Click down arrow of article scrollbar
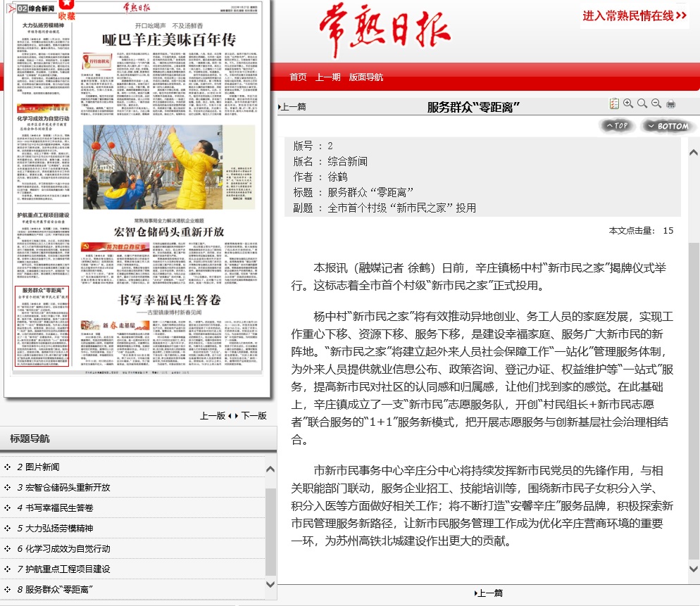 (693, 569)
